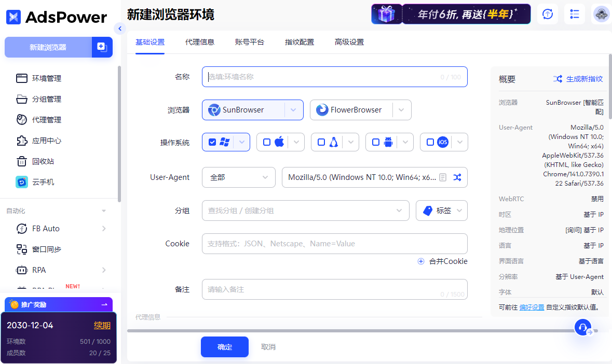Open the update list icon top right

(574, 14)
